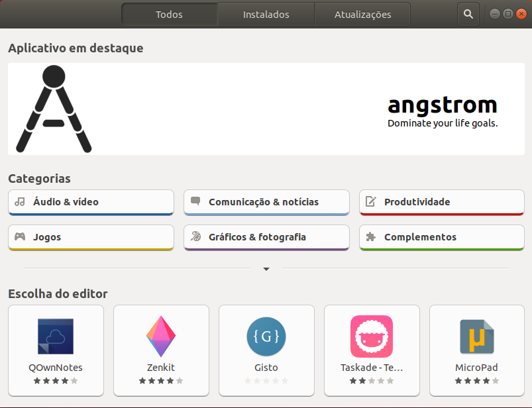Click the Gisto app name
Screen dimensions: 532x408
(266, 368)
